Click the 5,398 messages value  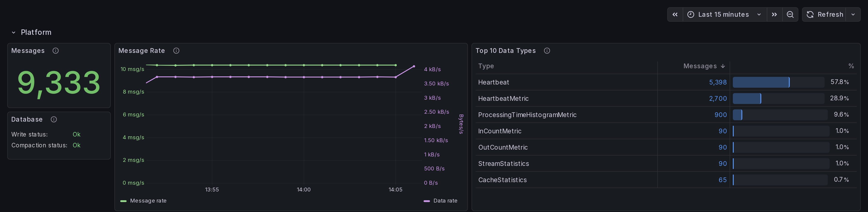[718, 82]
